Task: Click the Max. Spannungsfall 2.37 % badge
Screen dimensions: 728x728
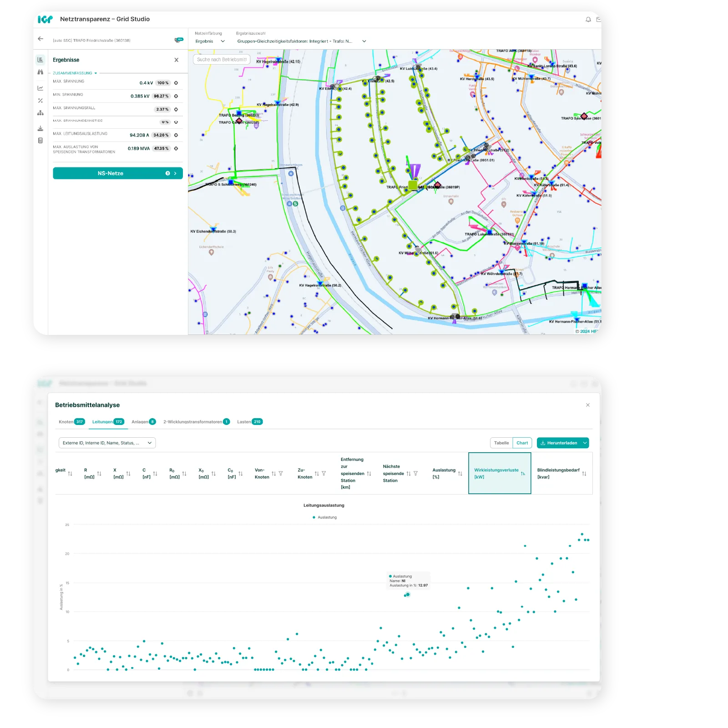Action: pos(162,109)
